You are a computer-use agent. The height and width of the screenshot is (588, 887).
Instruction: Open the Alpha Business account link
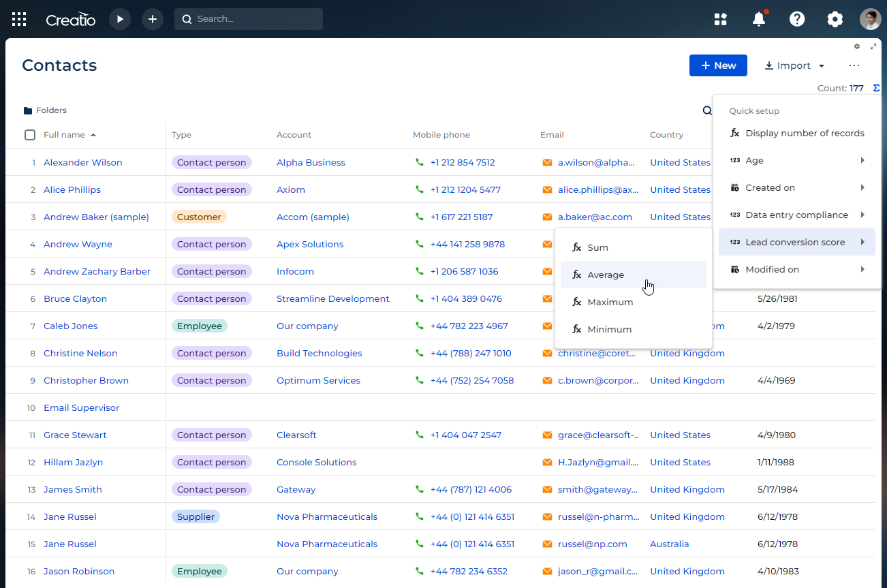(311, 162)
